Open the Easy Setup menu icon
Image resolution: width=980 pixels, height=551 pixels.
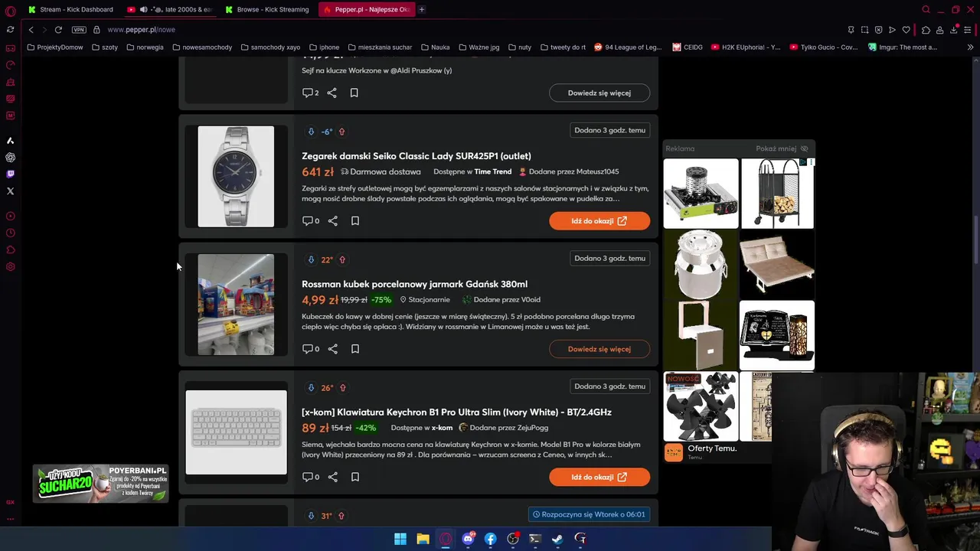(969, 30)
